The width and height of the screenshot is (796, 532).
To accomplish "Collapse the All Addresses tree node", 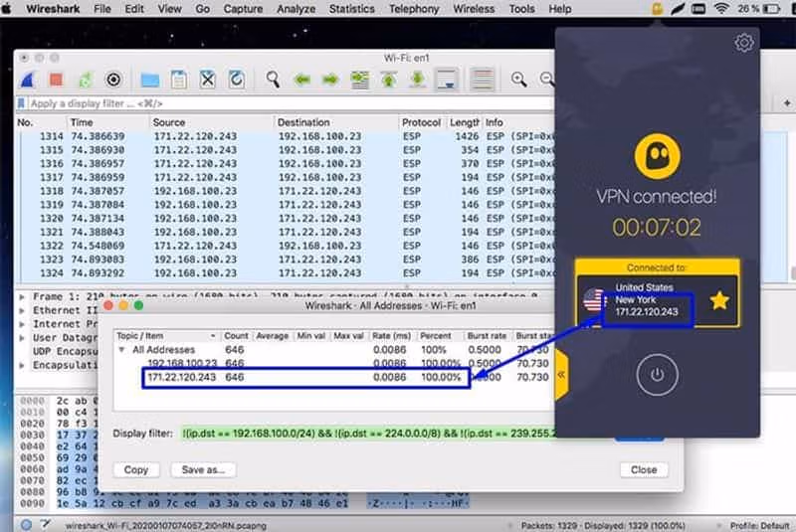I will pyautogui.click(x=123, y=350).
